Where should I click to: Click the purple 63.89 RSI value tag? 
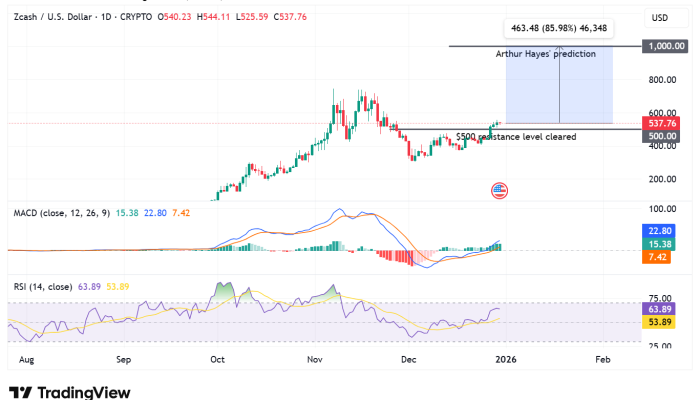pyautogui.click(x=660, y=310)
